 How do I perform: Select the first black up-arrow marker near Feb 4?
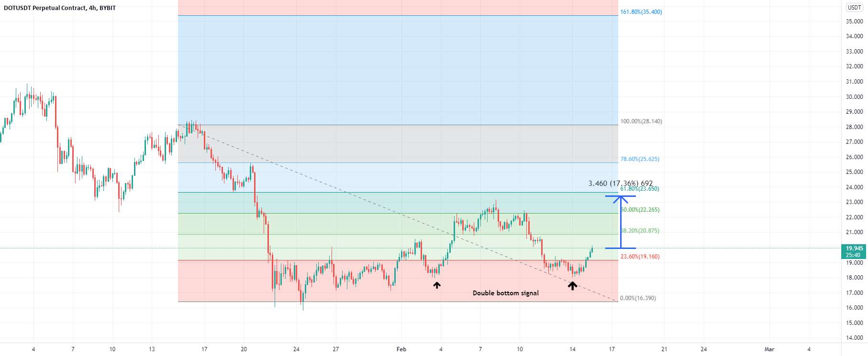tap(437, 285)
